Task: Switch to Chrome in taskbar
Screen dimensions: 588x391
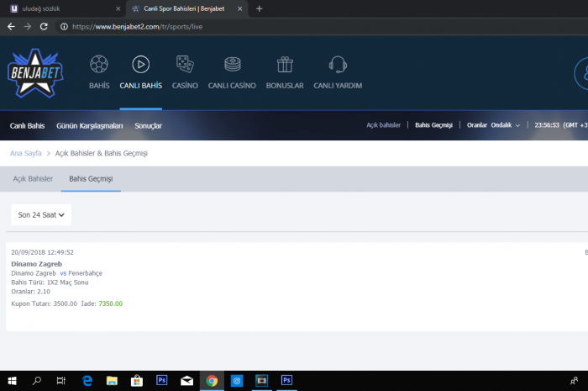Action: pyautogui.click(x=212, y=381)
